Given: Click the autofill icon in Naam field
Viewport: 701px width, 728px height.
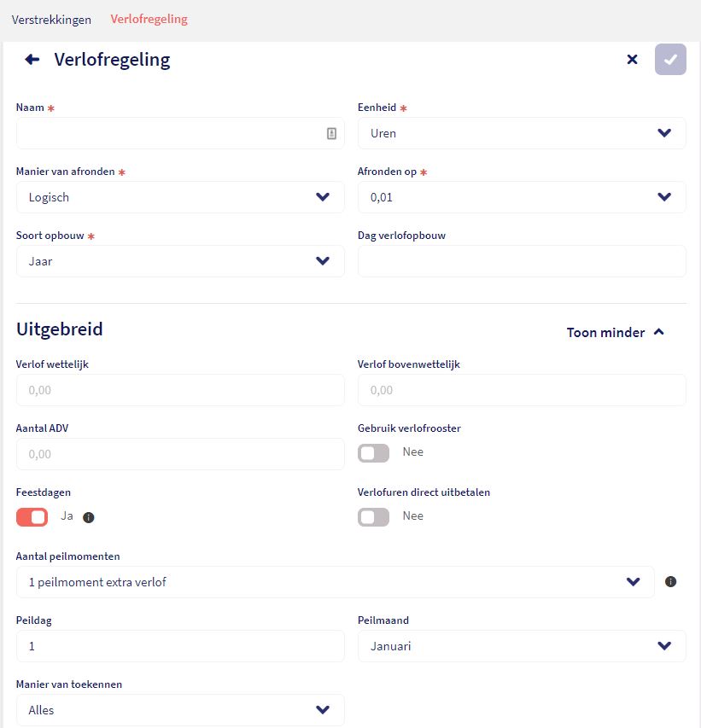Looking at the screenshot, I should [331, 134].
